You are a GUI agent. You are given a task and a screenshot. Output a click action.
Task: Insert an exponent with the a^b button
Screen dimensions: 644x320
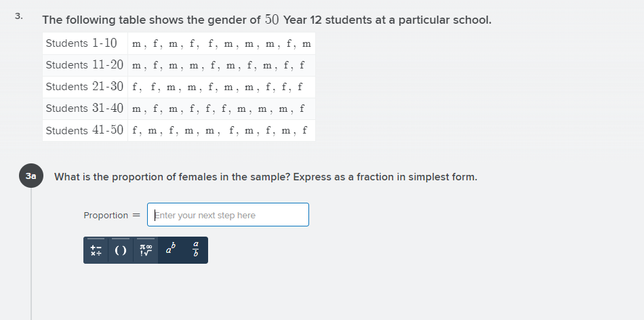click(170, 250)
